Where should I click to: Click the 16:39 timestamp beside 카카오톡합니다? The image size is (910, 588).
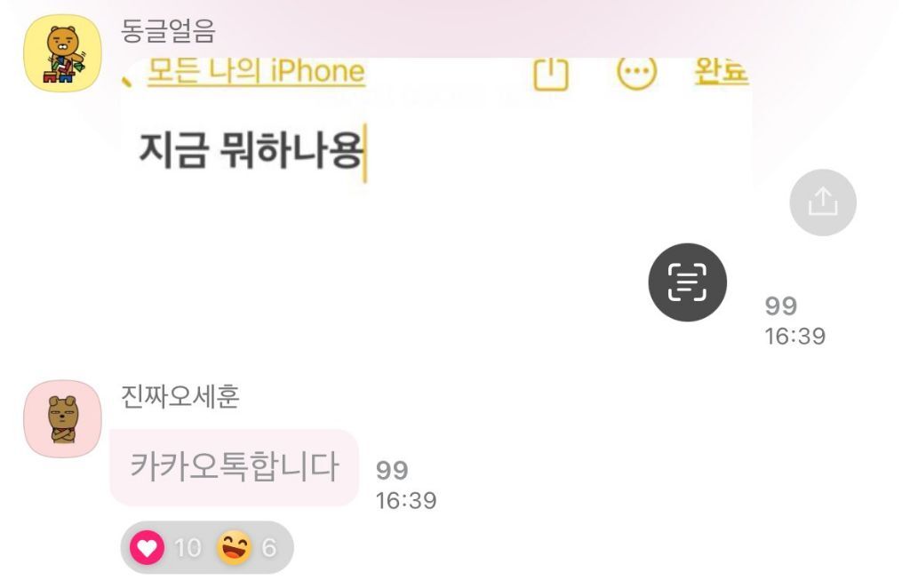405,500
